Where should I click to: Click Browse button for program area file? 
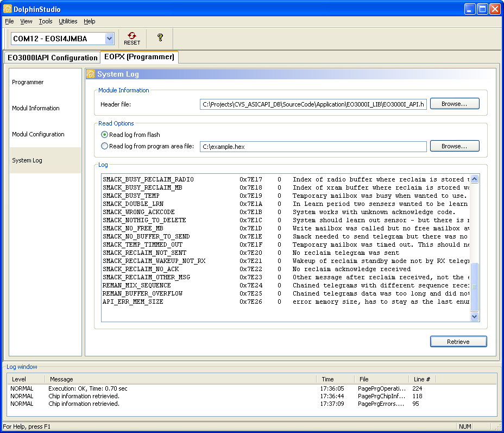click(x=455, y=146)
